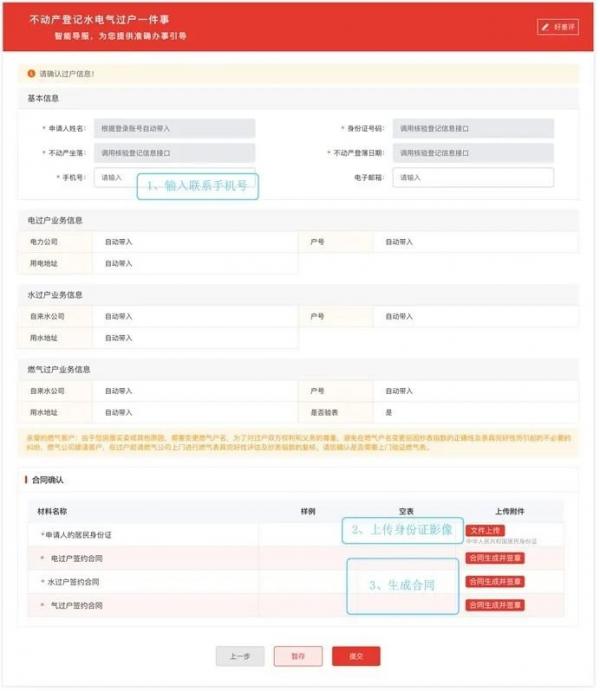Screen dimensions: 600x691
Task: Click the 空表 column header
Action: click(x=406, y=511)
